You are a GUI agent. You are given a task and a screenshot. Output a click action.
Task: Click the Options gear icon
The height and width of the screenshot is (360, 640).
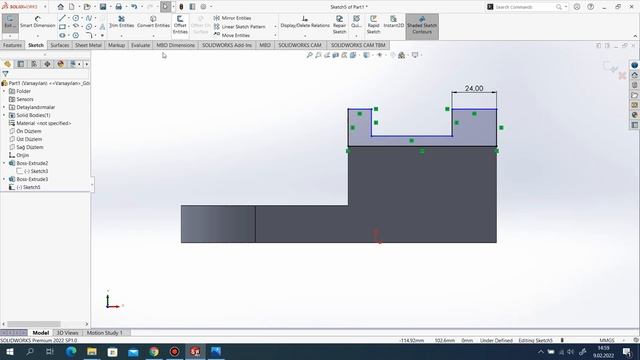tap(203, 7)
